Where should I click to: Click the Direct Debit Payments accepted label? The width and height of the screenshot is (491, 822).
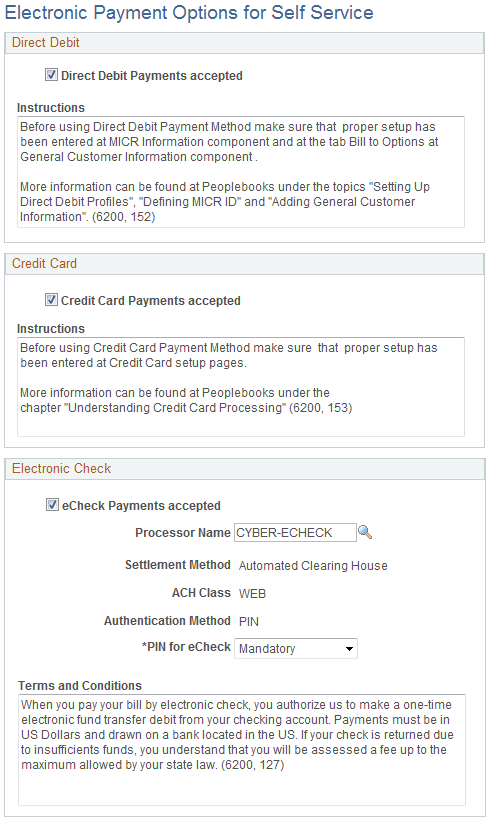pyautogui.click(x=151, y=76)
